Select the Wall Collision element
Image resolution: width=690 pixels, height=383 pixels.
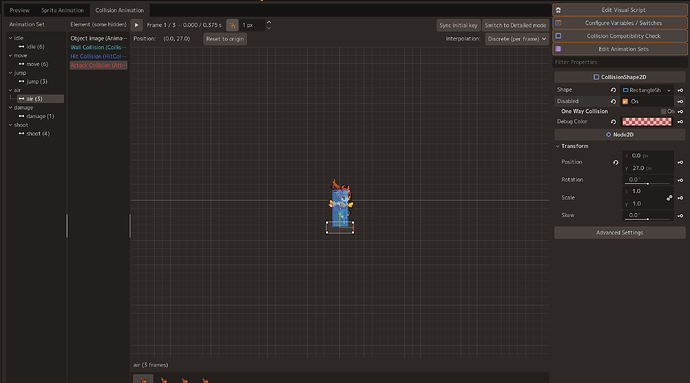click(99, 47)
